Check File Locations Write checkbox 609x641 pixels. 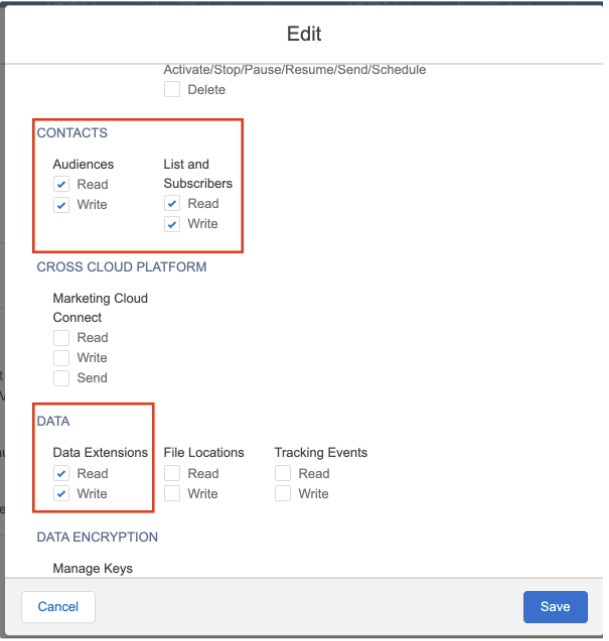(172, 494)
